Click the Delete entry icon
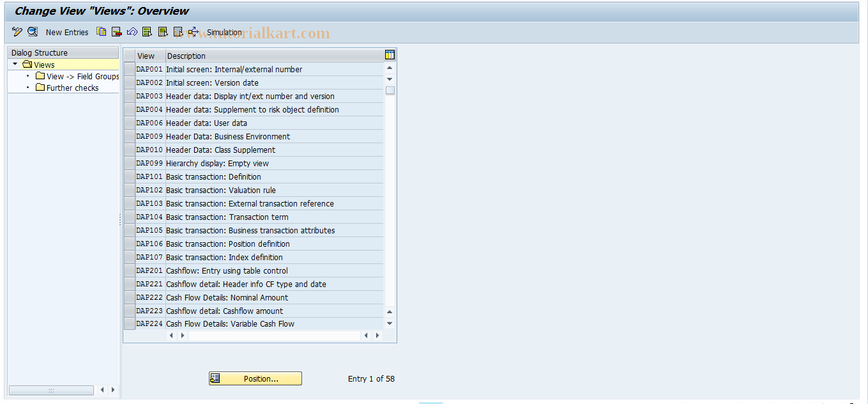Viewport: 868px width, 404px height. pos(117,32)
